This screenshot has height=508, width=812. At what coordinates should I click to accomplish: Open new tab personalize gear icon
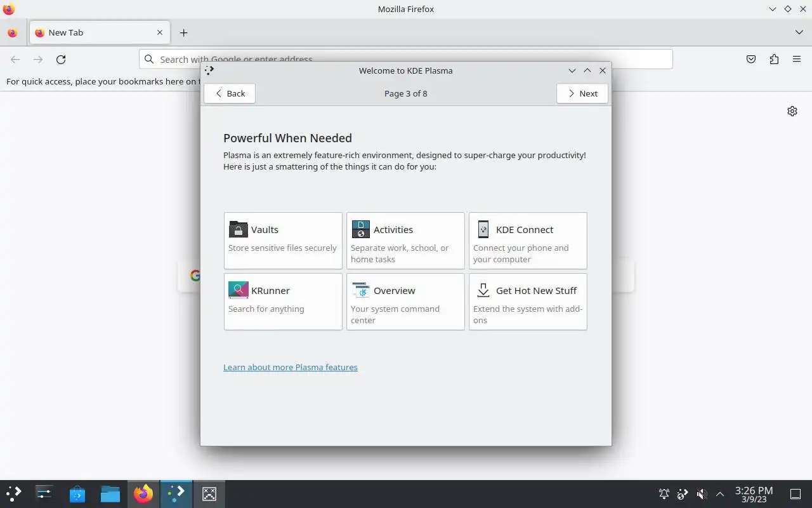point(792,111)
